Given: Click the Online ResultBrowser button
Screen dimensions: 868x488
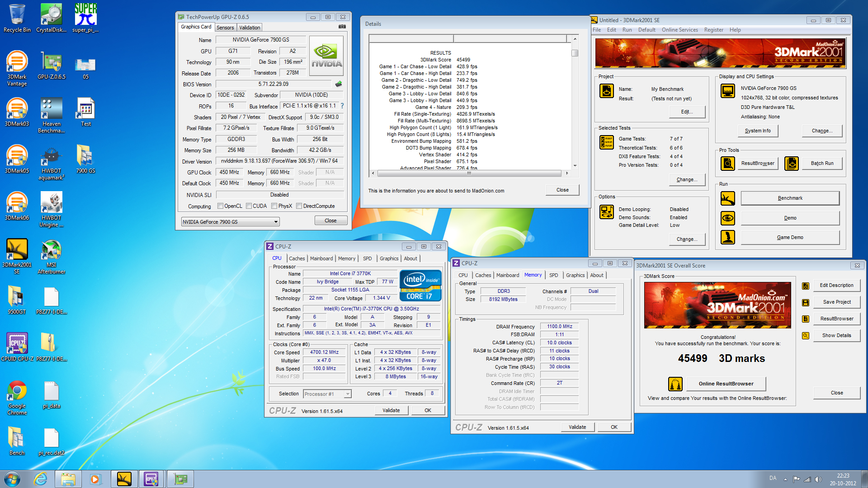Looking at the screenshot, I should [x=726, y=384].
